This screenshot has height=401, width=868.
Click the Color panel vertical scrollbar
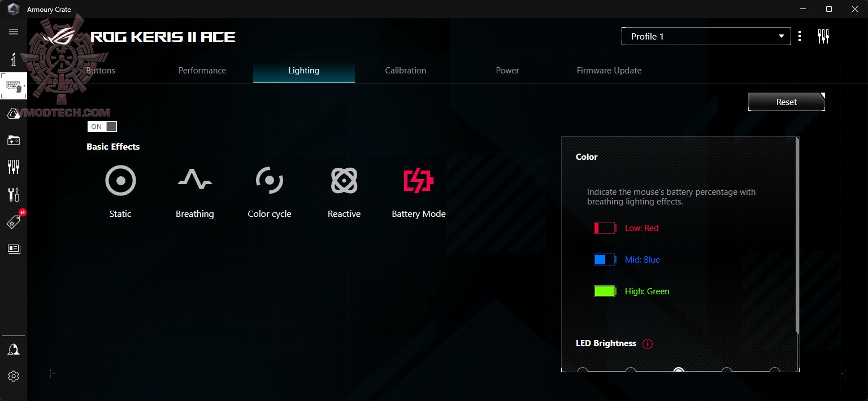tap(797, 236)
